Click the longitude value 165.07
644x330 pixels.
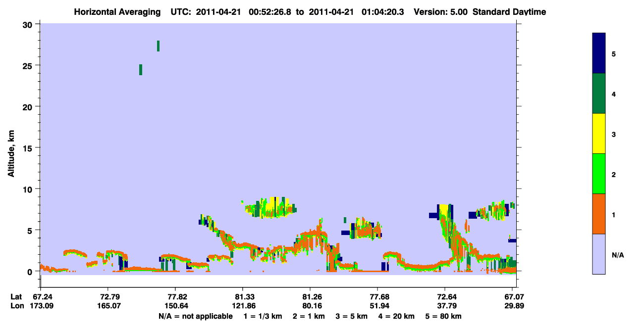(108, 306)
